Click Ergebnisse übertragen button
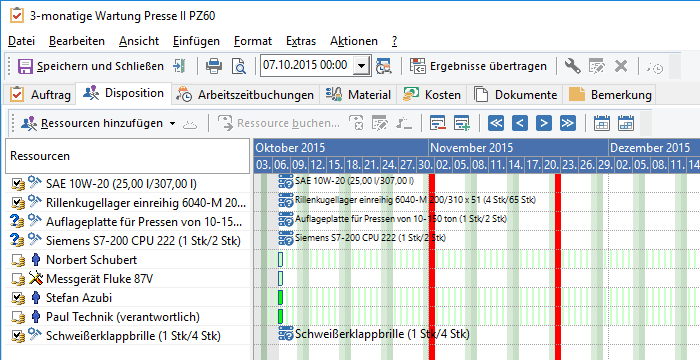Viewport: 700px width, 360px height. pyautogui.click(x=479, y=67)
